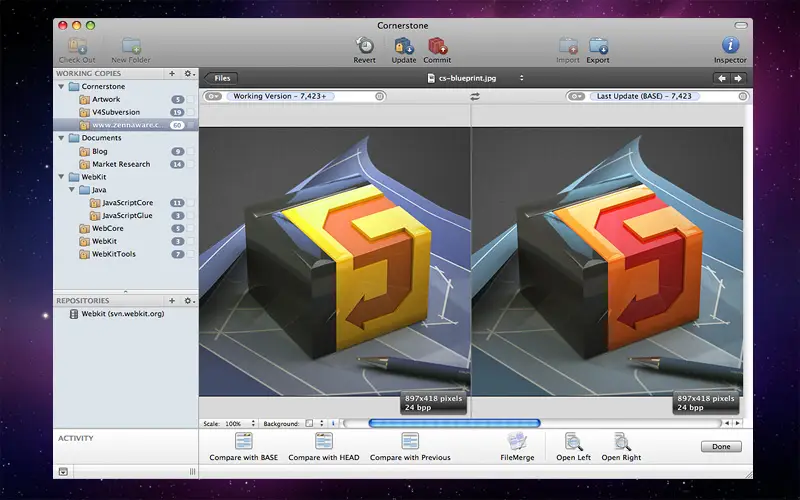
Task: Click the sidebar resize grip at bottom
Action: point(192,471)
